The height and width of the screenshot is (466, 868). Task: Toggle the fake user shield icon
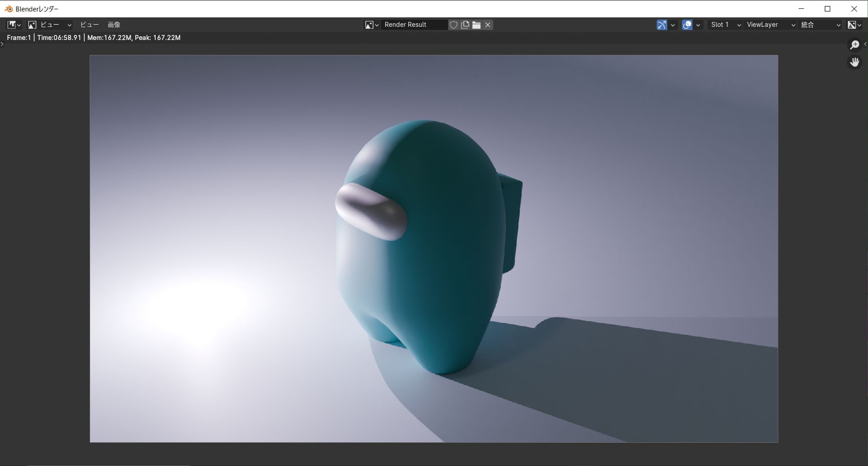(453, 25)
